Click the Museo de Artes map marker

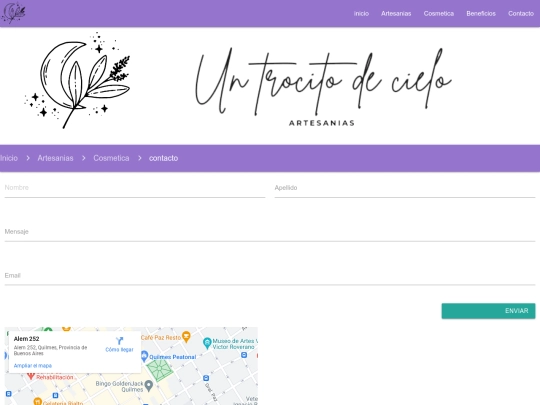[207, 343]
